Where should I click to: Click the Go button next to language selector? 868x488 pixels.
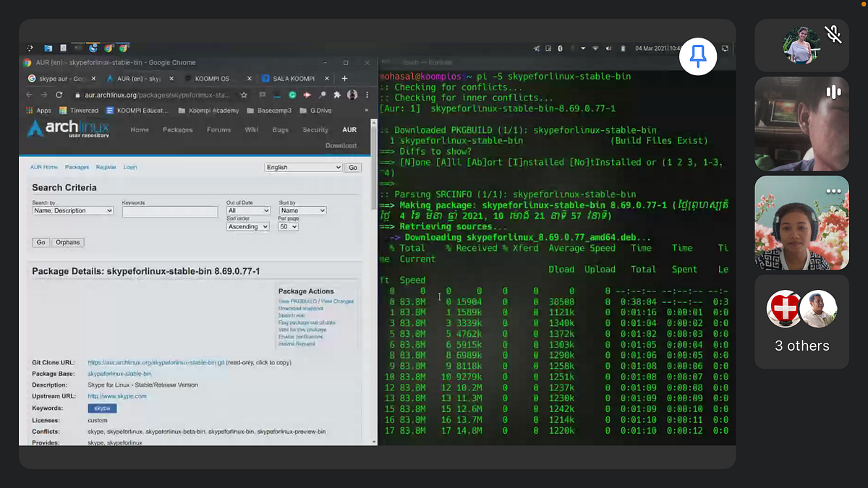[352, 167]
